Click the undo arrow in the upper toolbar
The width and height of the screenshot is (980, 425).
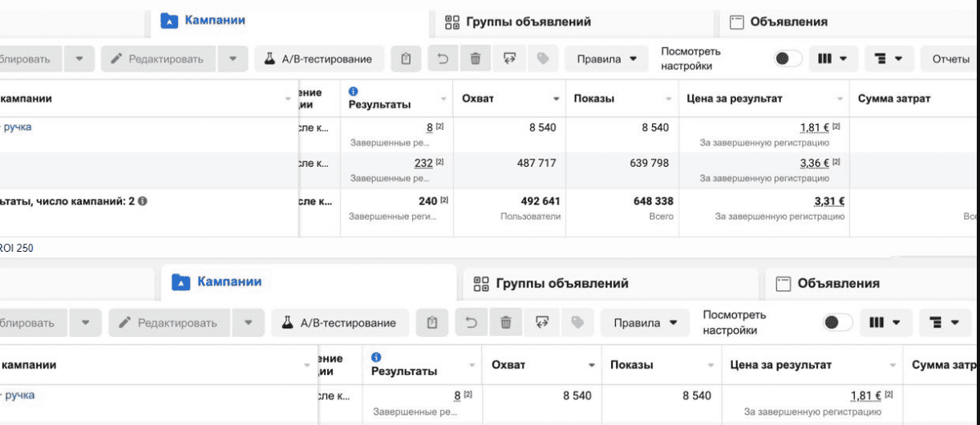[442, 59]
